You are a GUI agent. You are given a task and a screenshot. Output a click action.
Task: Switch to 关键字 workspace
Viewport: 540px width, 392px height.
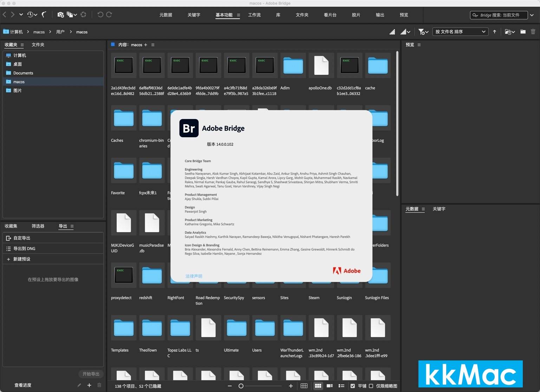point(194,15)
